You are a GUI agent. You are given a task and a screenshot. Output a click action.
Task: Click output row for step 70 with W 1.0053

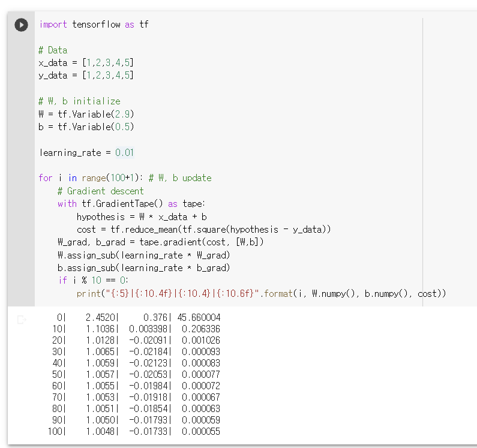(x=136, y=397)
